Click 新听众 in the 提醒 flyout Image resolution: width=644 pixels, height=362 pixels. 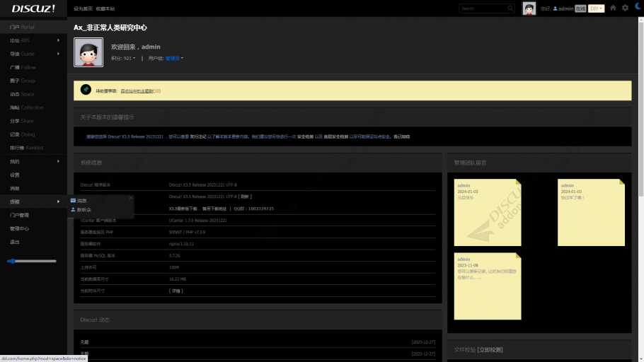click(84, 210)
